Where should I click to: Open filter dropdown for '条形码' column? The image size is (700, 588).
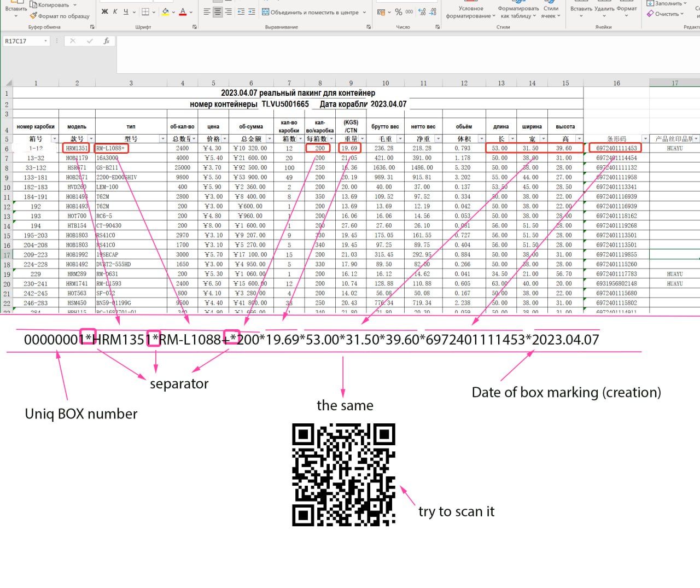tap(645, 139)
